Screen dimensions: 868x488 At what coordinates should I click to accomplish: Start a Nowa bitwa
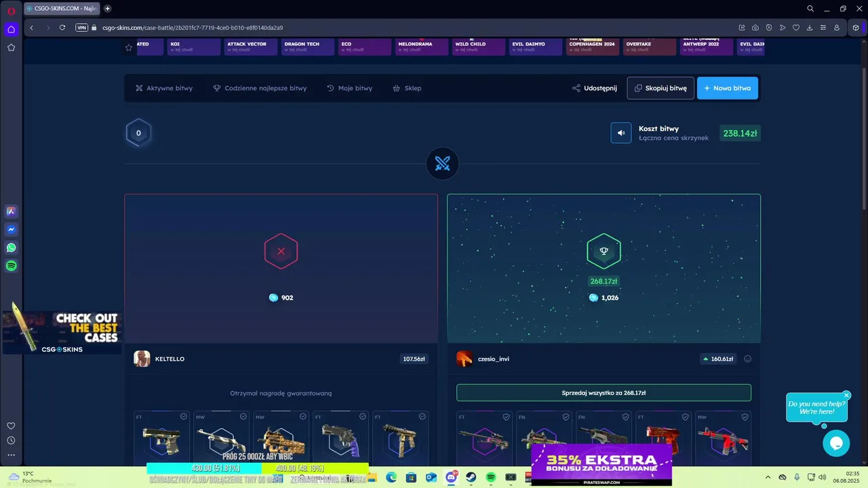[728, 88]
